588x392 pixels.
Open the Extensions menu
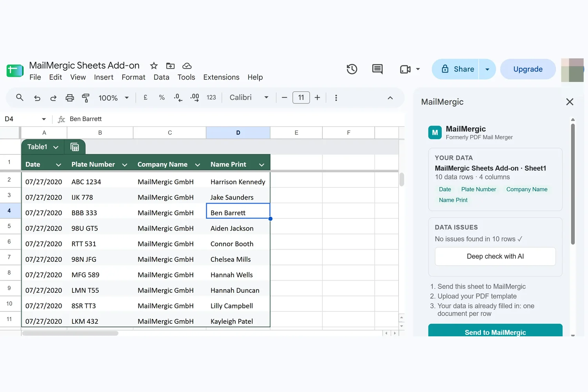coord(221,77)
